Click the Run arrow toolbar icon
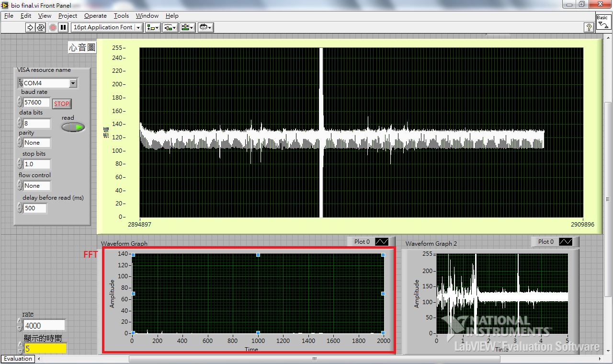Screen dimensions: 613x364 30,27
